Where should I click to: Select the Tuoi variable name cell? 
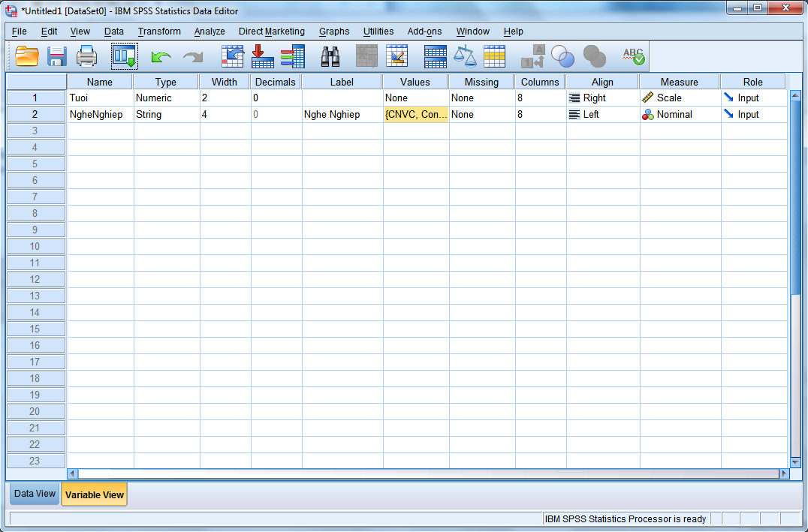100,98
